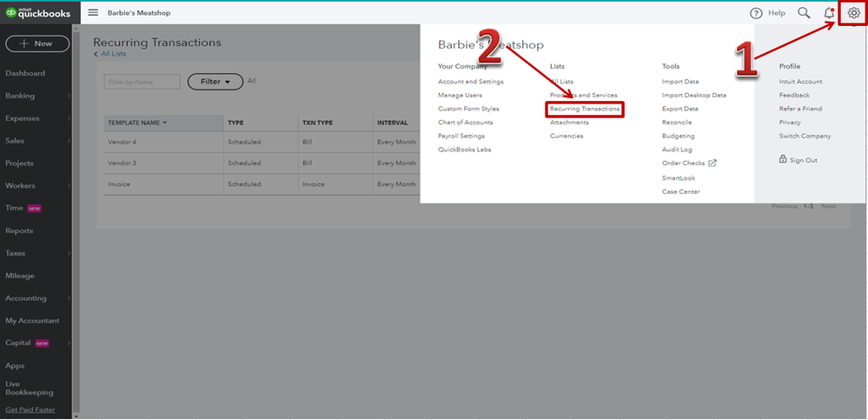This screenshot has width=868, height=420.
Task: Expand the Sales sidebar submenu
Action: (x=70, y=141)
